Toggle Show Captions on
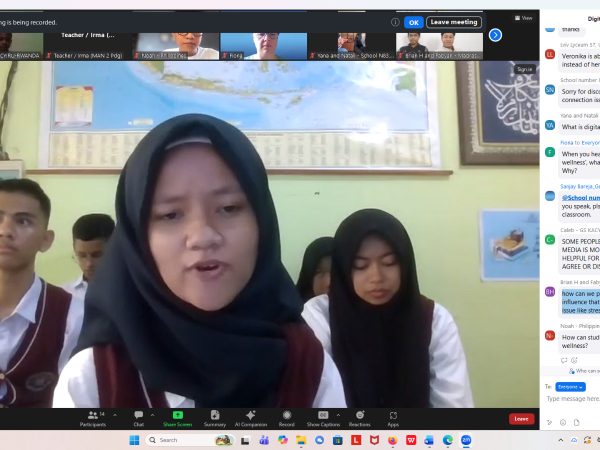Screen dimensions: 600x450 pos(323,418)
